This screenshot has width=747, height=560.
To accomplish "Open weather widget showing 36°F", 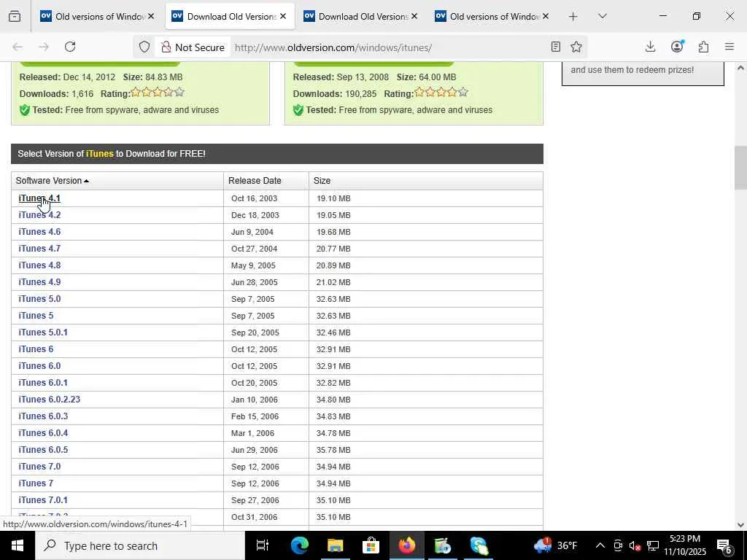I will tap(555, 545).
